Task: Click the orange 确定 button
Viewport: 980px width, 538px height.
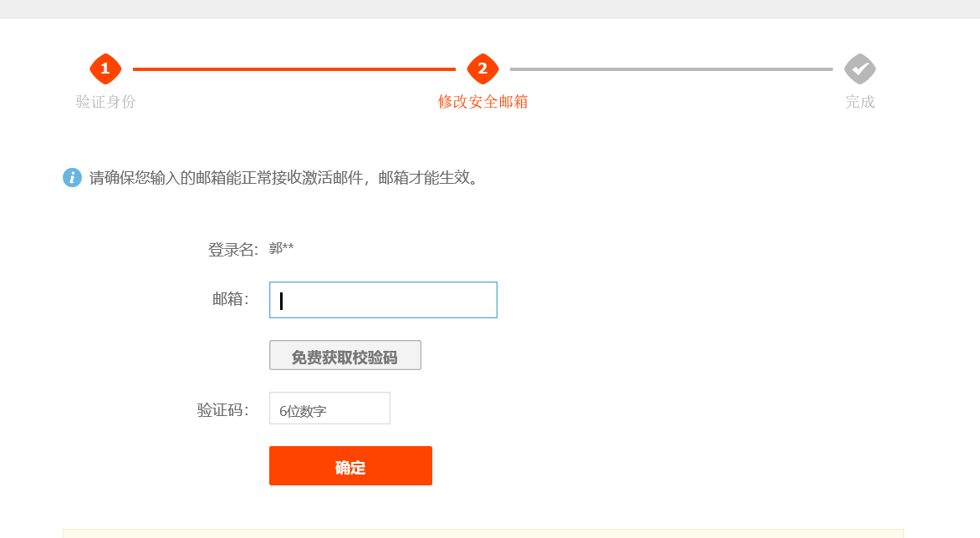Action: pos(350,465)
